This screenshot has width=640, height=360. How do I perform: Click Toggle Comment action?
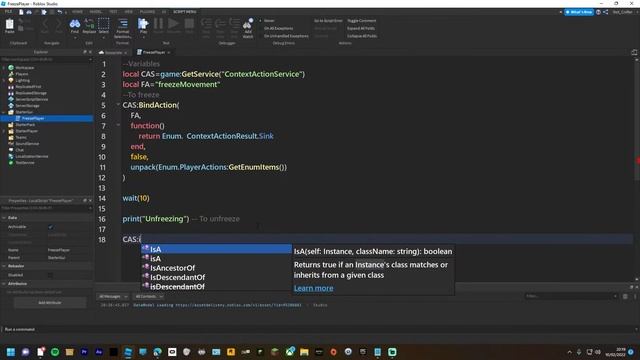coord(362,20)
